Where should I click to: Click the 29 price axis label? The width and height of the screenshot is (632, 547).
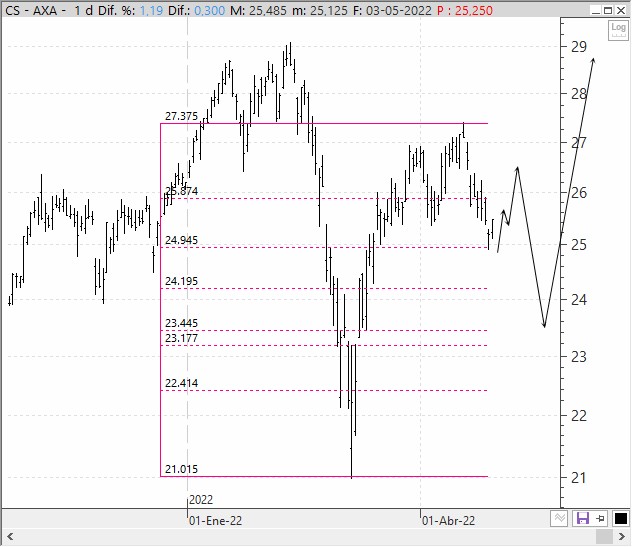tap(579, 47)
